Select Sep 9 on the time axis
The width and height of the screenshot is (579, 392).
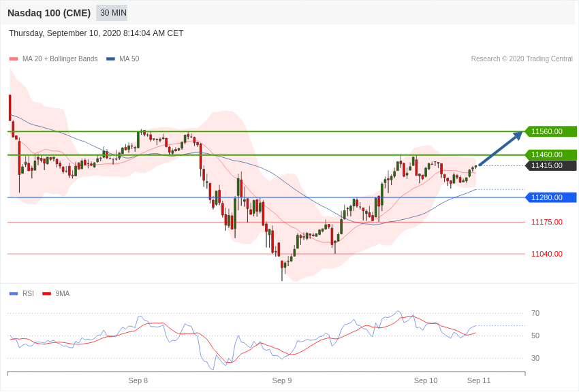282,380
